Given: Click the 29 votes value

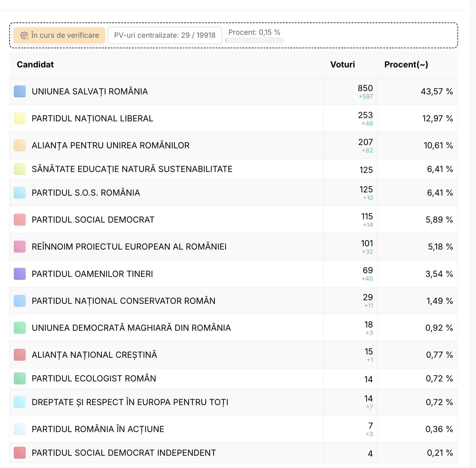Looking at the screenshot, I should pyautogui.click(x=368, y=297).
